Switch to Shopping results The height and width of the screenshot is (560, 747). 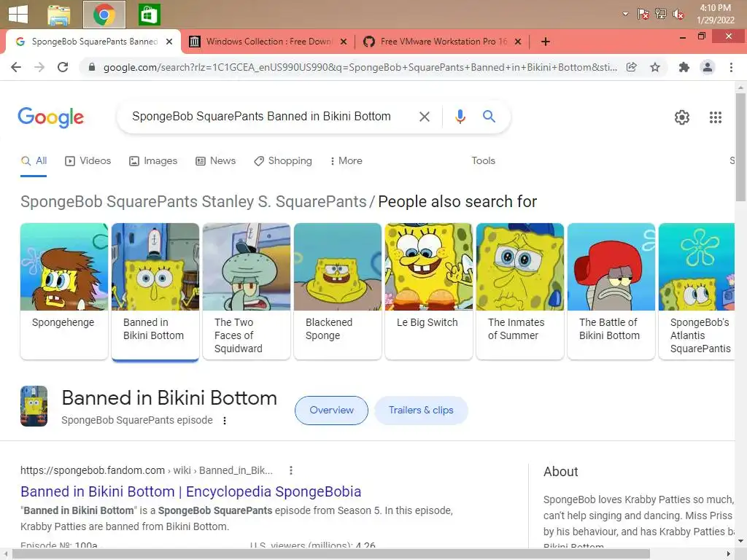pos(283,161)
